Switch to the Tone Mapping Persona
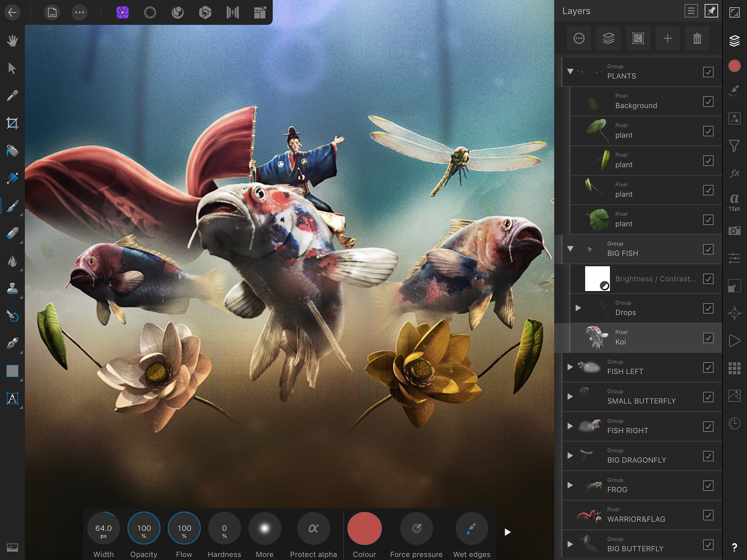This screenshot has height=560, width=747. click(x=233, y=12)
